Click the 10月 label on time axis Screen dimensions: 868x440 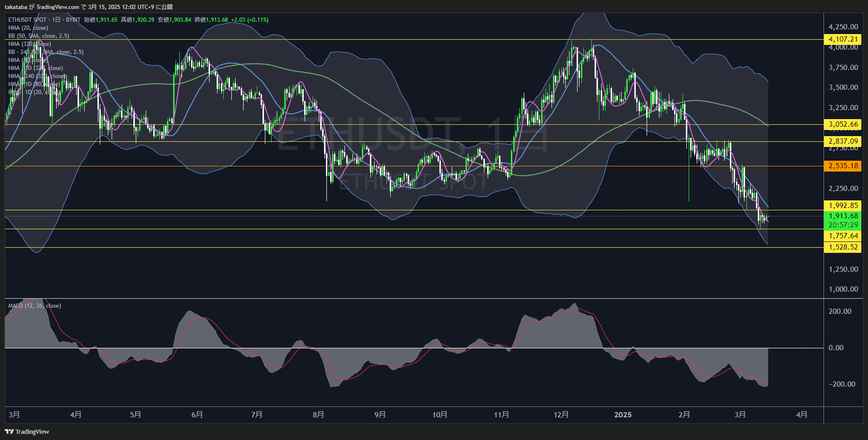[x=439, y=414]
